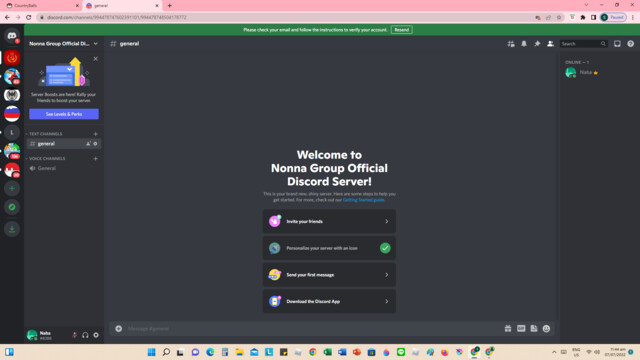Open pinned messages icon
This screenshot has width=640, height=360.
pos(537,44)
